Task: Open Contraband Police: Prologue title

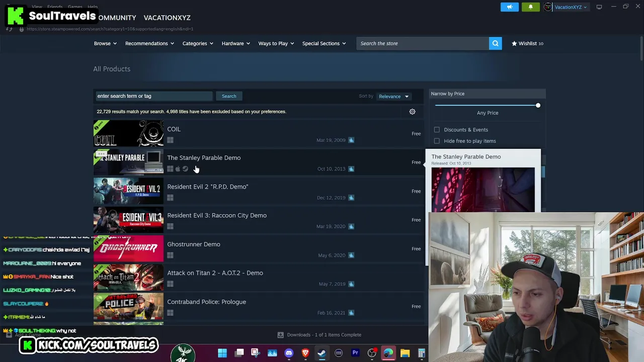Action: tap(206, 302)
